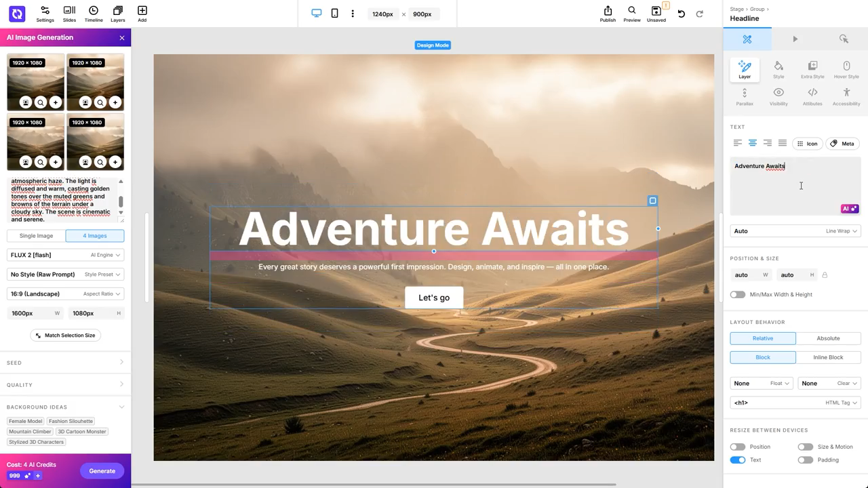Image resolution: width=868 pixels, height=488 pixels.
Task: Toggle Size & Motion resize switch
Action: click(805, 447)
